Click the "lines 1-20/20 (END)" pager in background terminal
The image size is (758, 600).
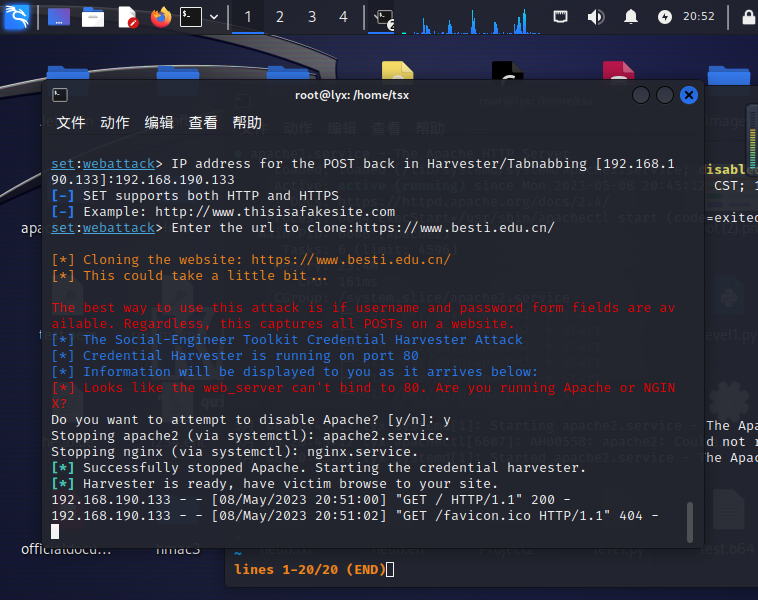[x=310, y=570]
